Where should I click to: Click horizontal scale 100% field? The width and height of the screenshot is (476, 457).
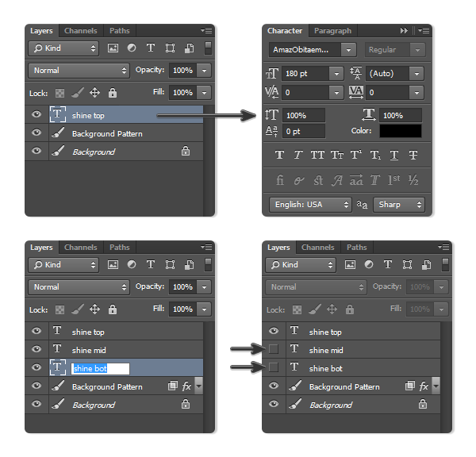(401, 115)
